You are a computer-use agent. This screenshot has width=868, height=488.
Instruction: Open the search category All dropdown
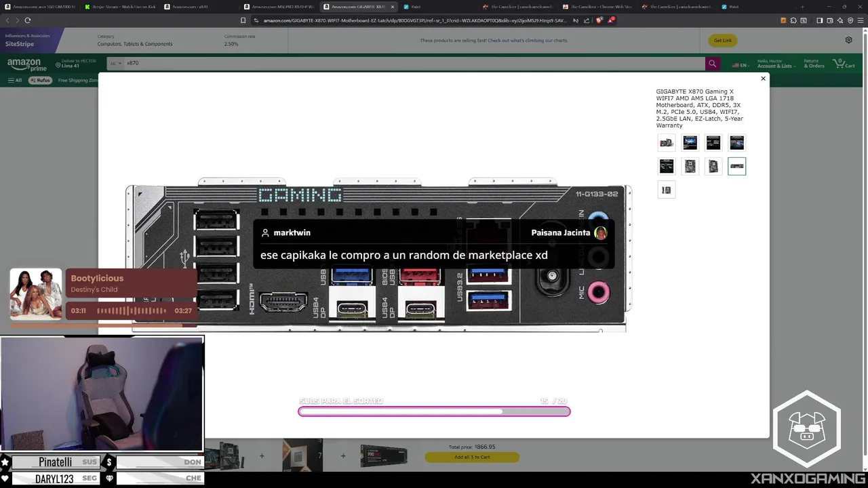pos(115,63)
